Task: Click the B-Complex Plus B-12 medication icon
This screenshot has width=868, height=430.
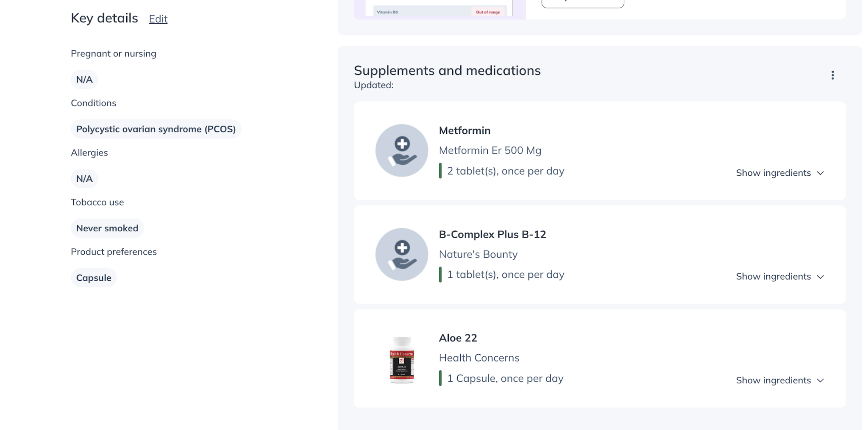Action: pos(401,254)
